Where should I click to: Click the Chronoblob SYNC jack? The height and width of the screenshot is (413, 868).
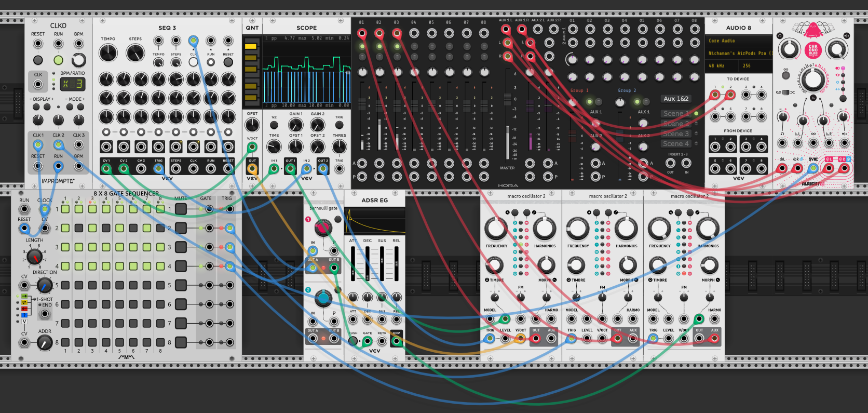point(813,168)
